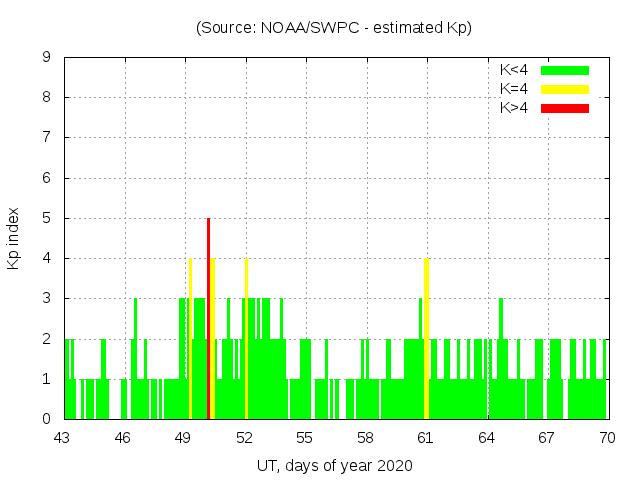Click y-axis tick label 0

coord(46,419)
